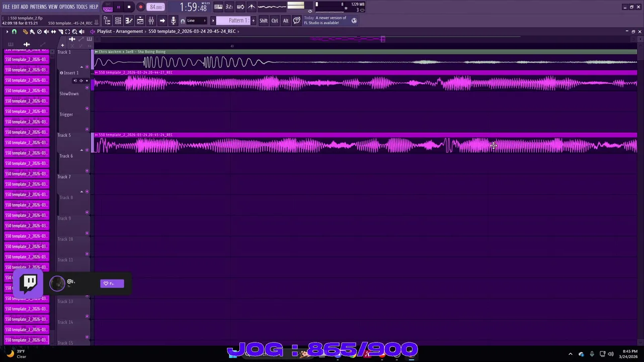Open the Piano roll view
The width and height of the screenshot is (644, 362).
coord(129,21)
